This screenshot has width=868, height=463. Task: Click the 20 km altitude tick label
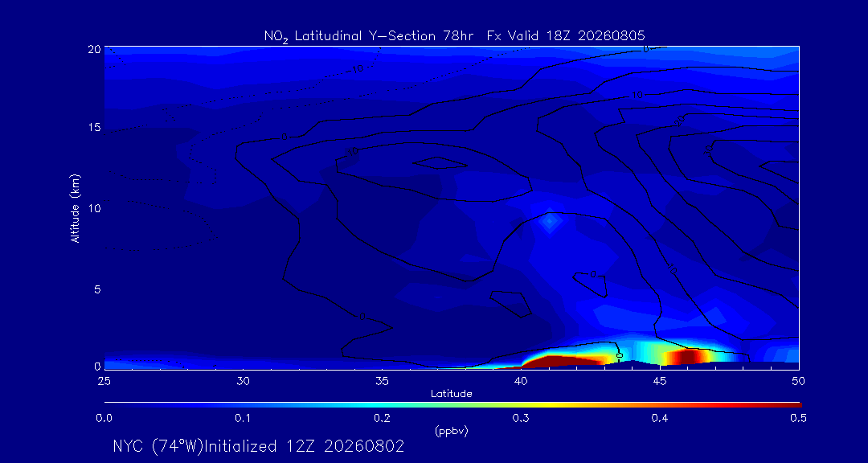[94, 49]
